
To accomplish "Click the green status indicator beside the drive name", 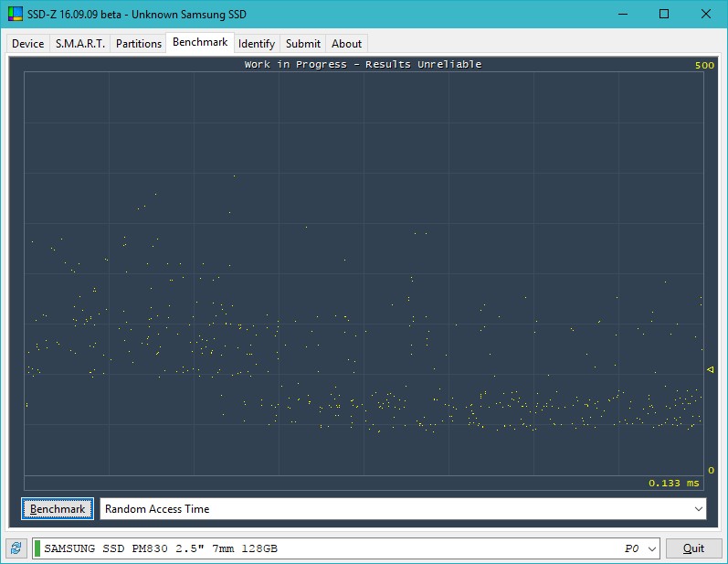I will click(x=37, y=548).
